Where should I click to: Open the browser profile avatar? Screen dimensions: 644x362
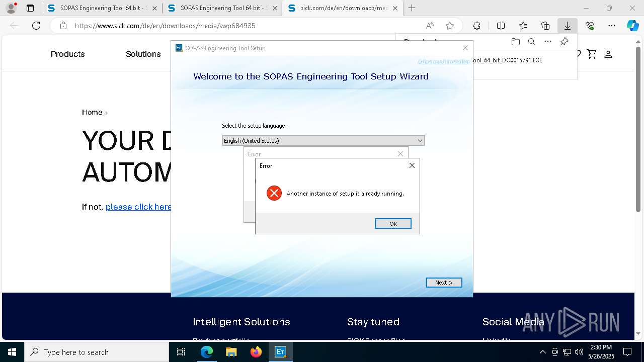pos(11,8)
